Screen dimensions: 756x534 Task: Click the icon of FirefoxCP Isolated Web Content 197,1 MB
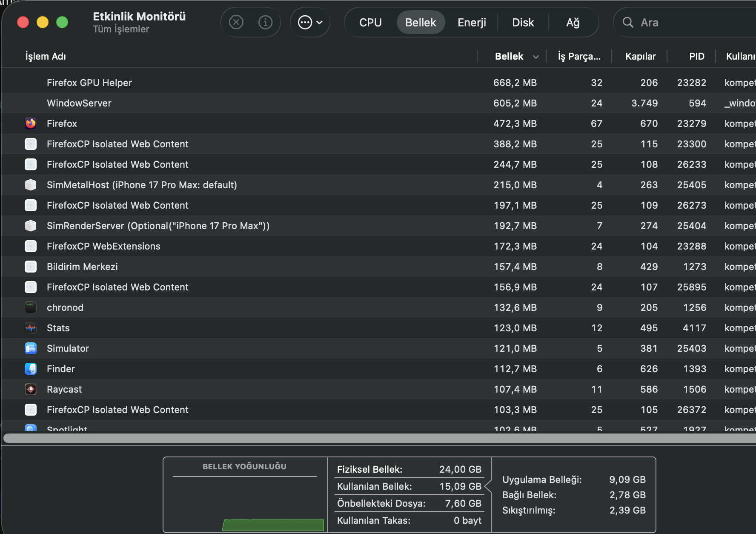click(x=31, y=205)
